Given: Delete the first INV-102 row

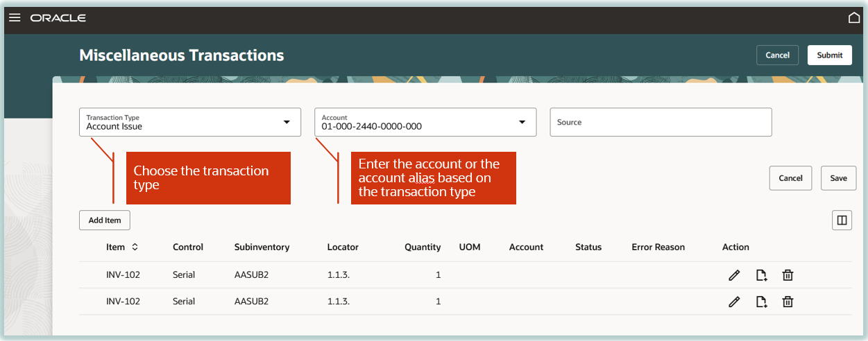Looking at the screenshot, I should [788, 275].
